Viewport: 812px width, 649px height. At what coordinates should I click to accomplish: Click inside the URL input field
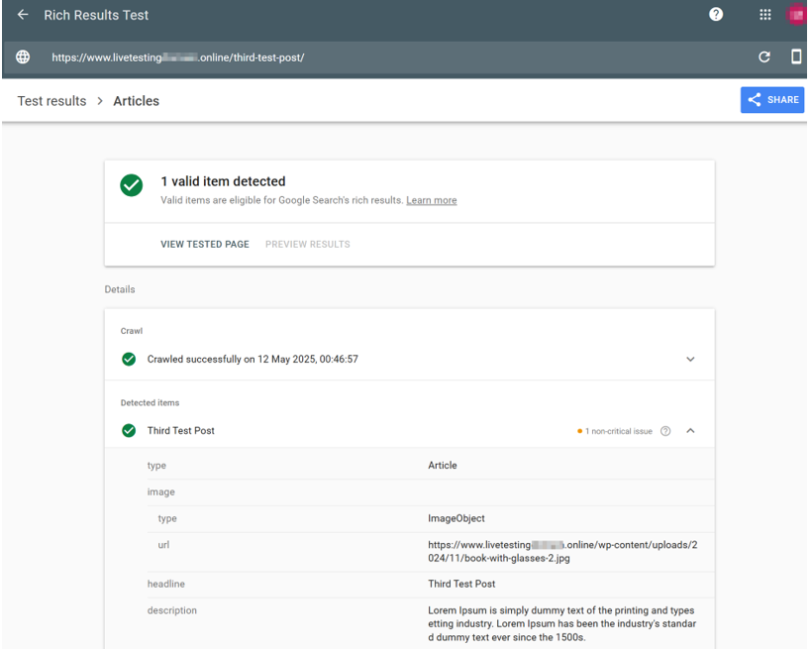click(x=297, y=56)
